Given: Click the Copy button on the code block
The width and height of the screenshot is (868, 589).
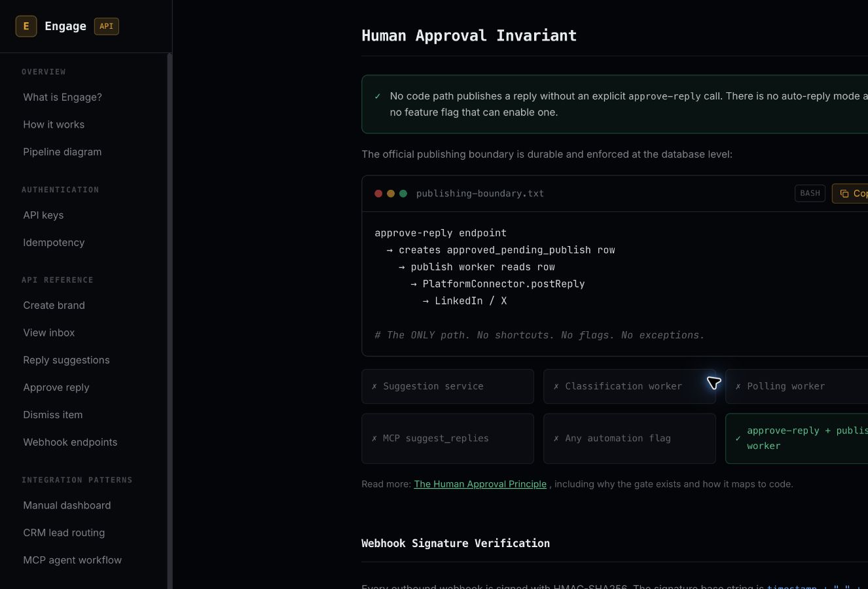Looking at the screenshot, I should click(850, 193).
